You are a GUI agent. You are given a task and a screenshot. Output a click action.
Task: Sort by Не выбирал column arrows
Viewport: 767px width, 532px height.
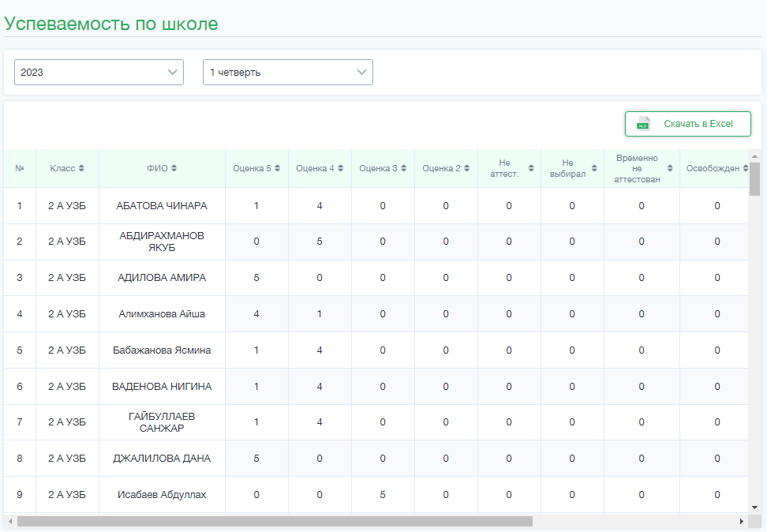[x=594, y=168]
